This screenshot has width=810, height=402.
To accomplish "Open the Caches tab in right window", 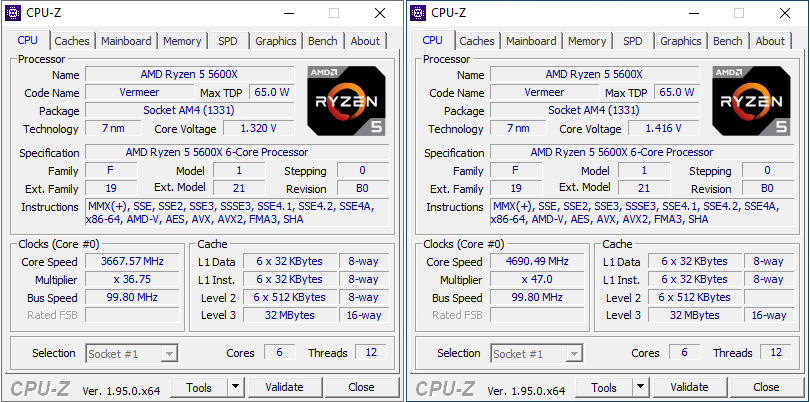I will [477, 41].
